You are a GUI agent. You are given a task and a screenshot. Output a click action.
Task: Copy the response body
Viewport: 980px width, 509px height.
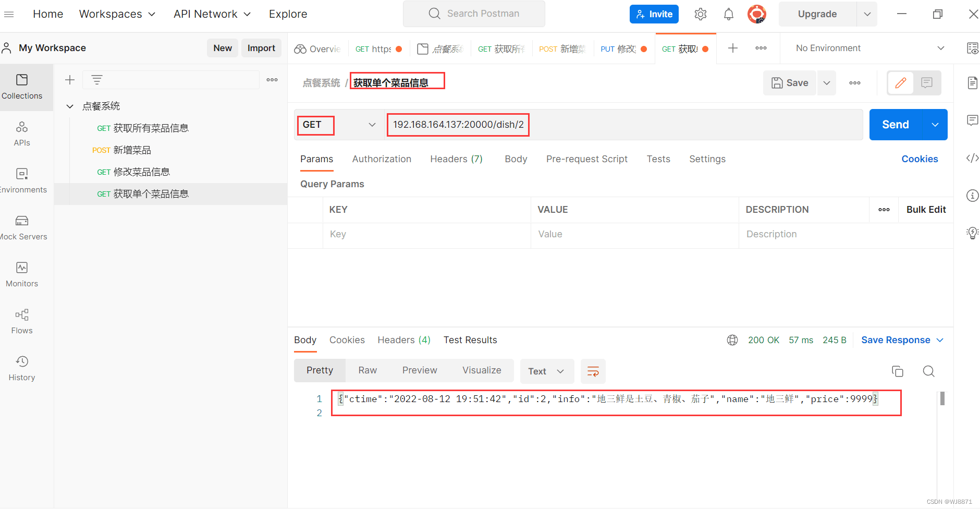pyautogui.click(x=898, y=371)
